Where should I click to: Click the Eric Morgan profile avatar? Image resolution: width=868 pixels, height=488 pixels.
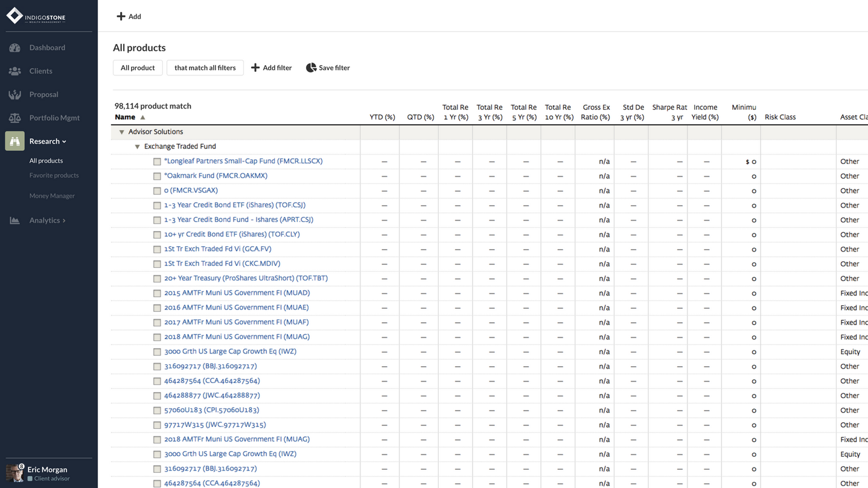pos(14,473)
